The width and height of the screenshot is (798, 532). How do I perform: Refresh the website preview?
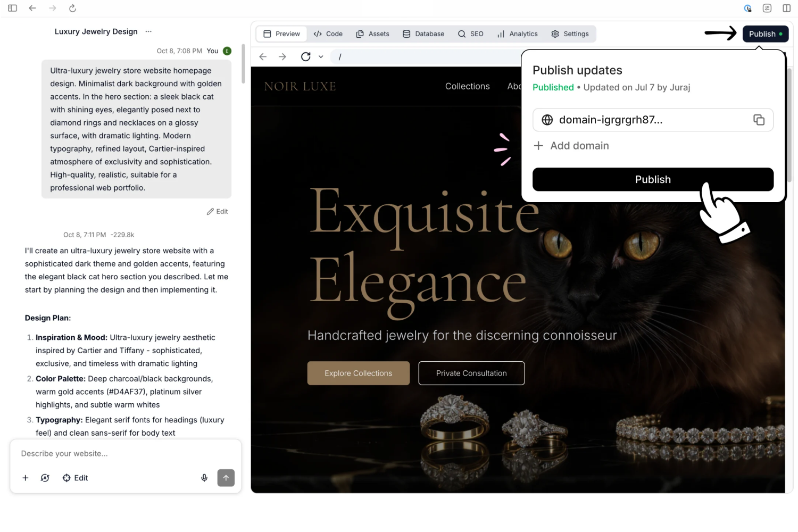tap(306, 56)
